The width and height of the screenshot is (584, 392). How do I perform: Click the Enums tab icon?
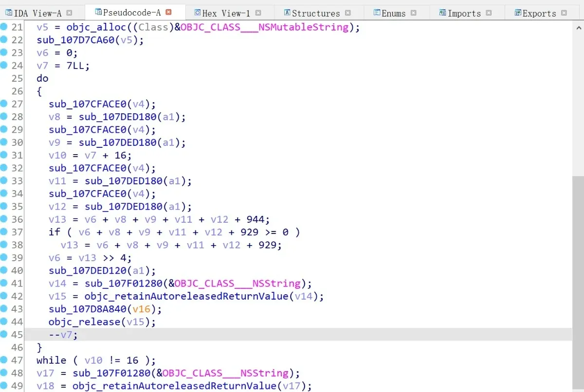[377, 13]
